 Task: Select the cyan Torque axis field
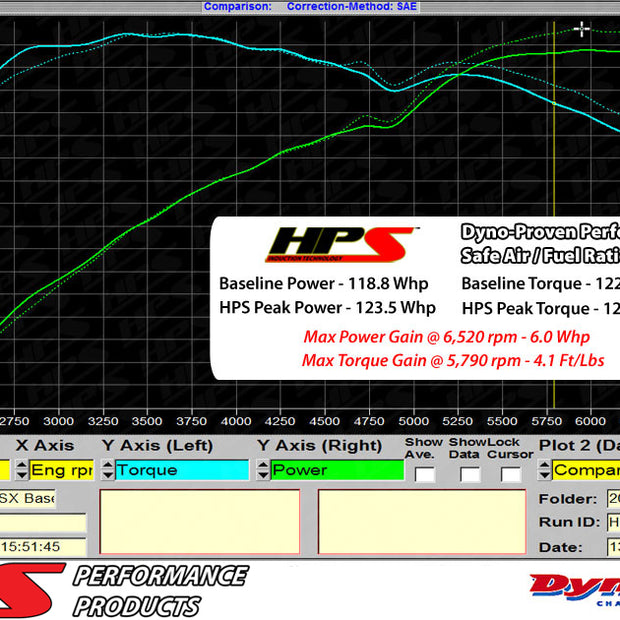182,470
